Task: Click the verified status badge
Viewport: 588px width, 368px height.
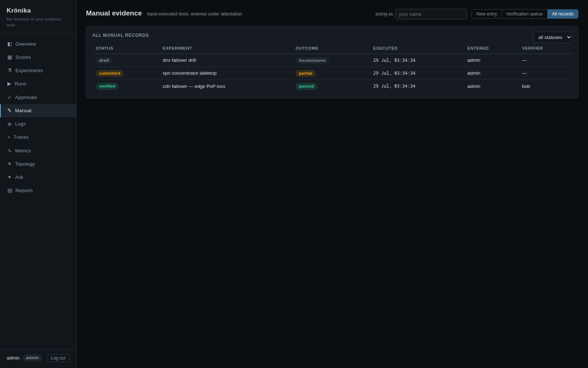Action: (107, 86)
